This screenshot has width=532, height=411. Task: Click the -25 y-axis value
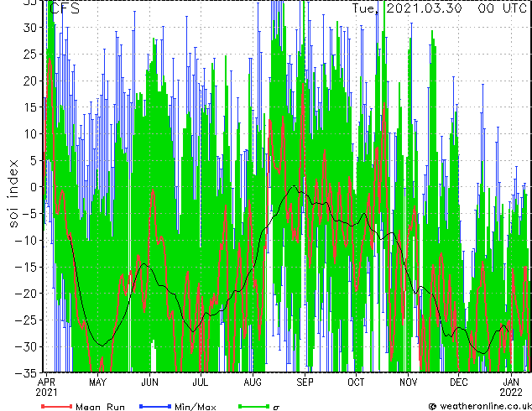(26, 320)
